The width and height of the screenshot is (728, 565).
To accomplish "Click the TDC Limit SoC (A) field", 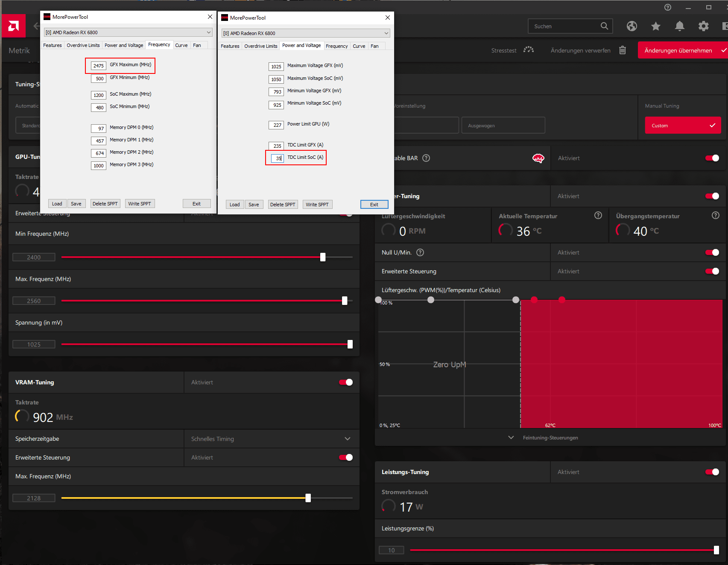I will pos(277,158).
